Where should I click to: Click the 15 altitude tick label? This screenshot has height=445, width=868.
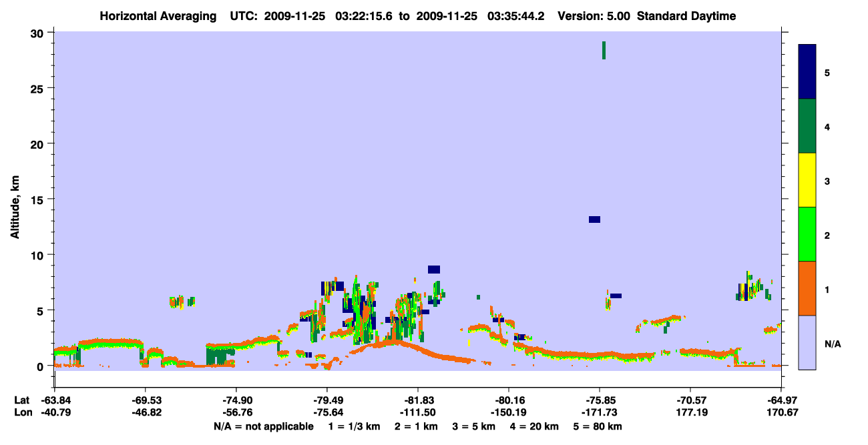[x=39, y=199]
